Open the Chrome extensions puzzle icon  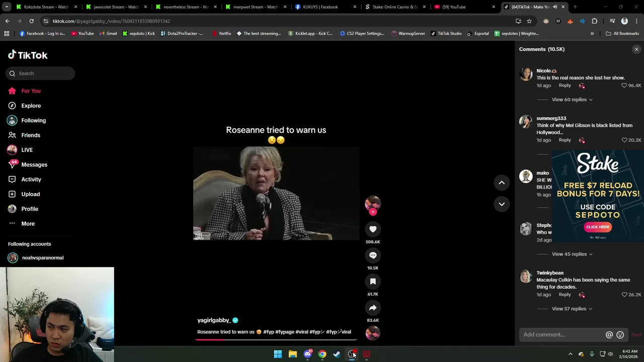click(594, 21)
